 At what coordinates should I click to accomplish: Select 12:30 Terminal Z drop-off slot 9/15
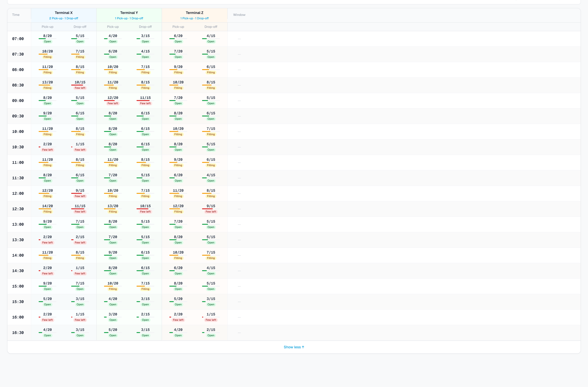[x=211, y=209]
